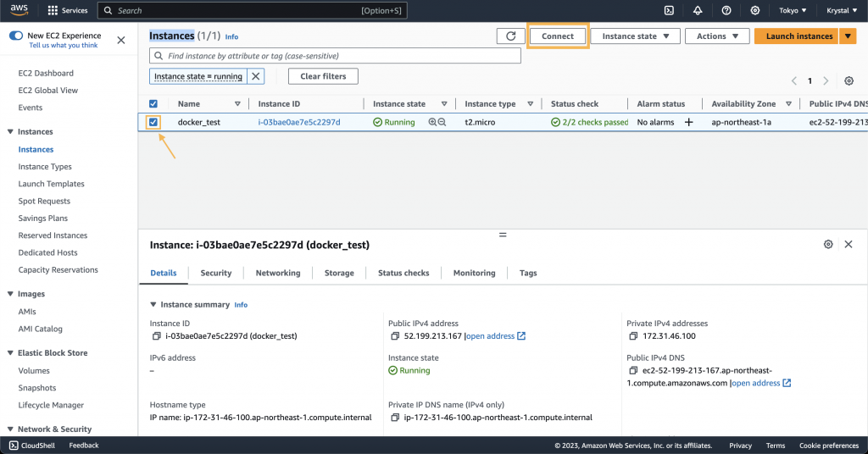The width and height of the screenshot is (868, 454).
Task: Open the Status checks tab
Action: click(x=403, y=274)
